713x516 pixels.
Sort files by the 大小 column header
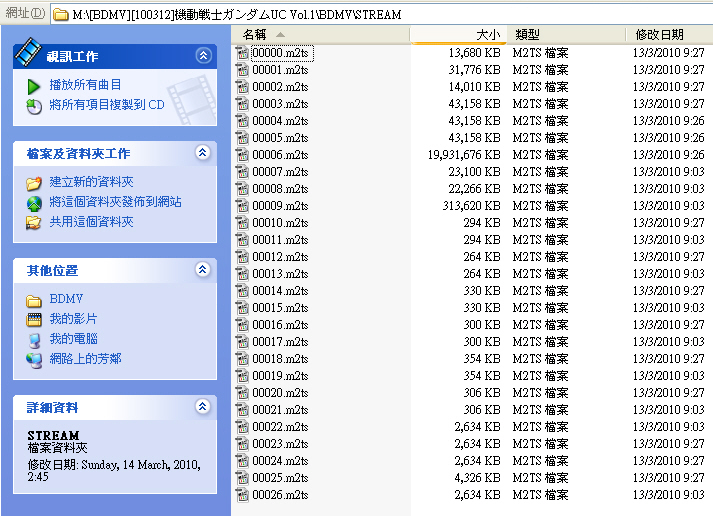458,35
